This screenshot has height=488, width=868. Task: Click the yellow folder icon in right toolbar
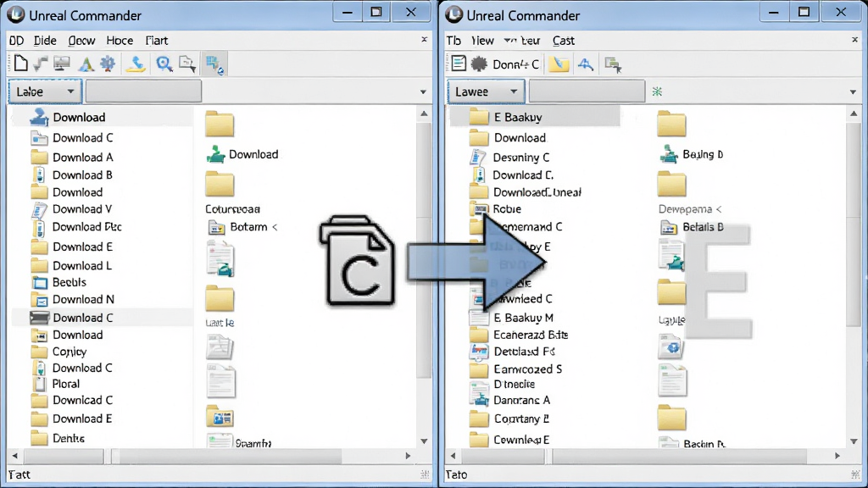tap(559, 64)
